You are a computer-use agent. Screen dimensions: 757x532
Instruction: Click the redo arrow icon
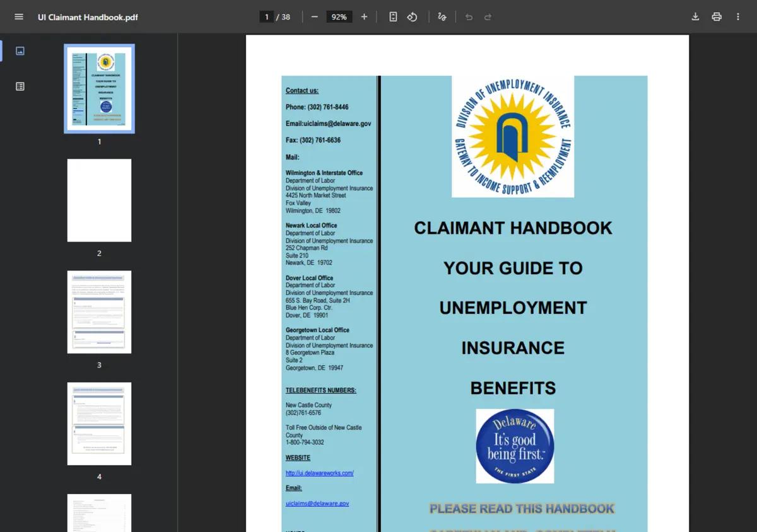pos(488,17)
